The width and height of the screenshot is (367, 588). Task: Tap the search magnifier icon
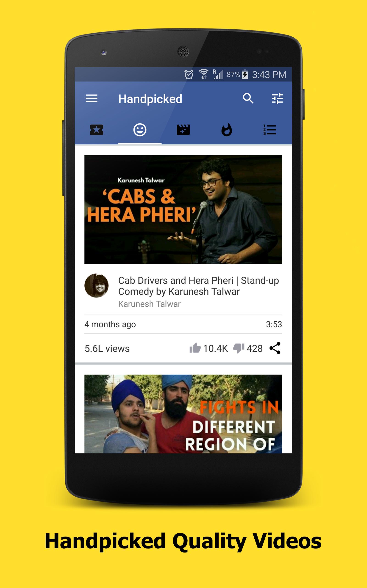point(248,98)
